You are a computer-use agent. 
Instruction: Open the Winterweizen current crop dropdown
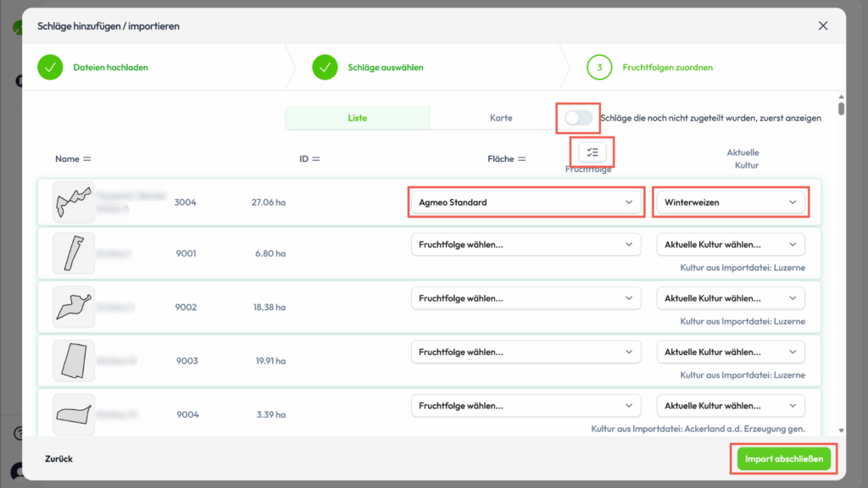(x=731, y=202)
